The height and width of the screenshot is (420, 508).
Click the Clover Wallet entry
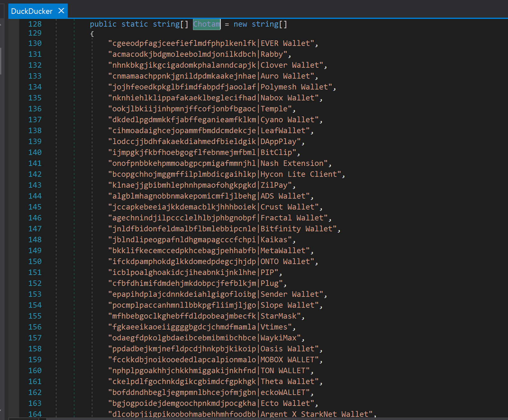[218, 65]
